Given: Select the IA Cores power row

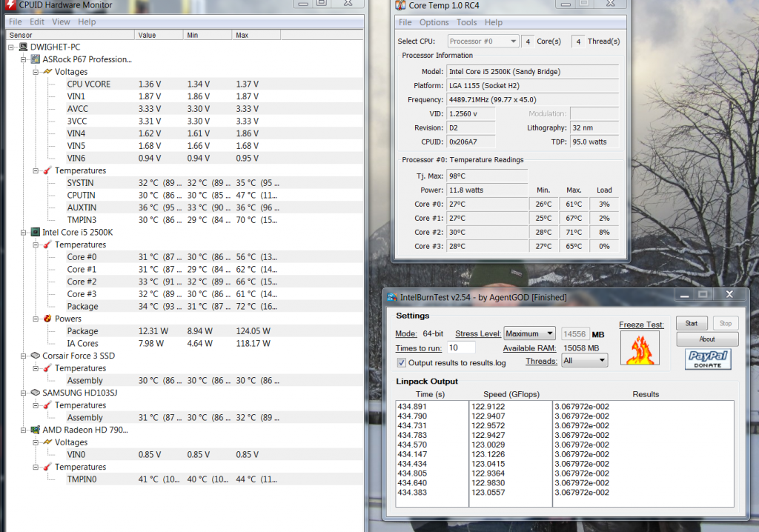Looking at the screenshot, I should click(214, 343).
